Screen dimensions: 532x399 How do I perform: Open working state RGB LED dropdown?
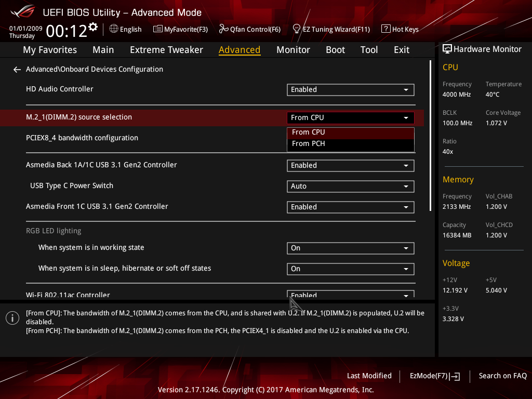(351, 248)
